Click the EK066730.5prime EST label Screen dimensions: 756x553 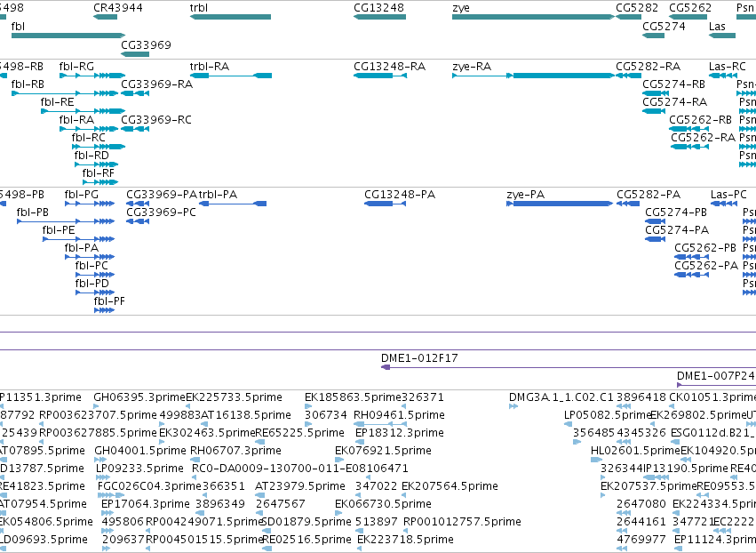tap(383, 504)
